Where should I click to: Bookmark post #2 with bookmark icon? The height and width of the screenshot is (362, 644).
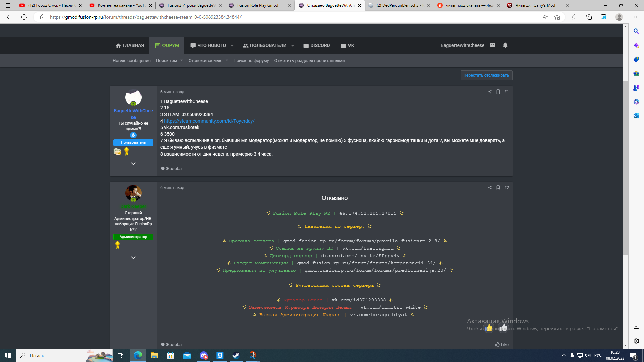click(x=498, y=188)
